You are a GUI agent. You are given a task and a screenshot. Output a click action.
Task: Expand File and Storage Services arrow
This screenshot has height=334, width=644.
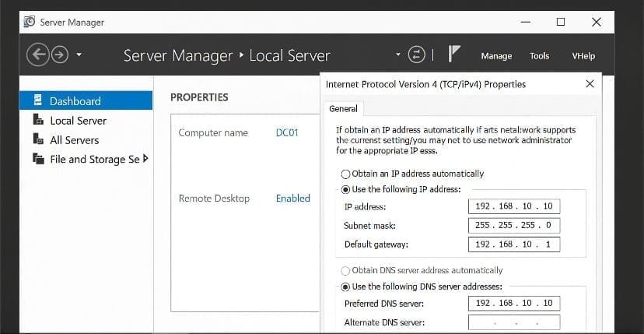point(145,159)
